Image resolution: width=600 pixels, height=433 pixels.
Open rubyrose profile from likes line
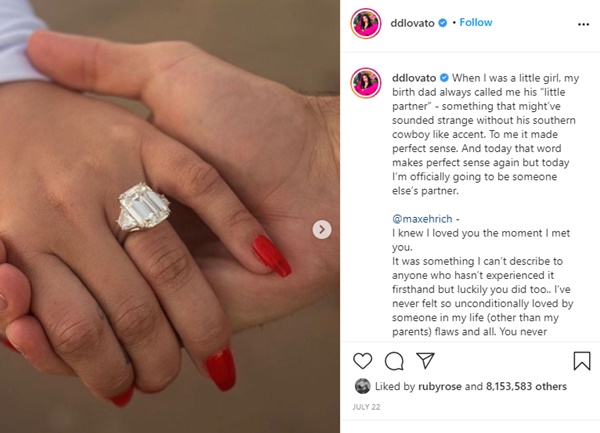(440, 387)
